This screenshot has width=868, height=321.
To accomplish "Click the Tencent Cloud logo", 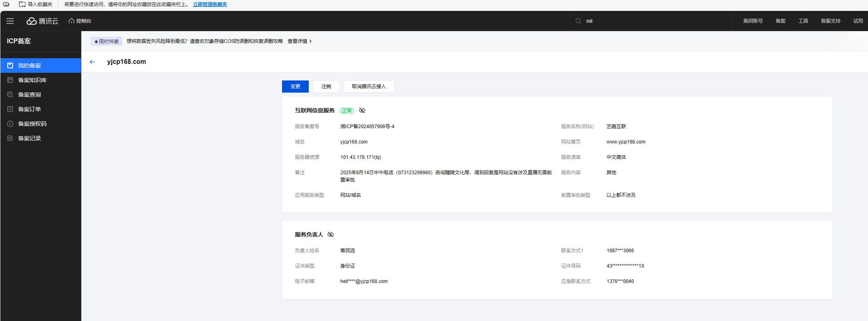I will (x=42, y=21).
